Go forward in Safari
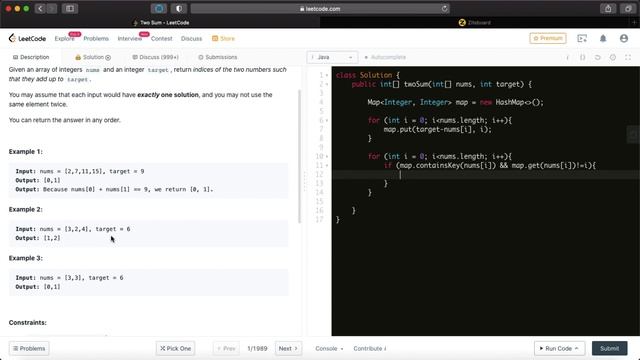The image size is (640, 360). (51, 8)
